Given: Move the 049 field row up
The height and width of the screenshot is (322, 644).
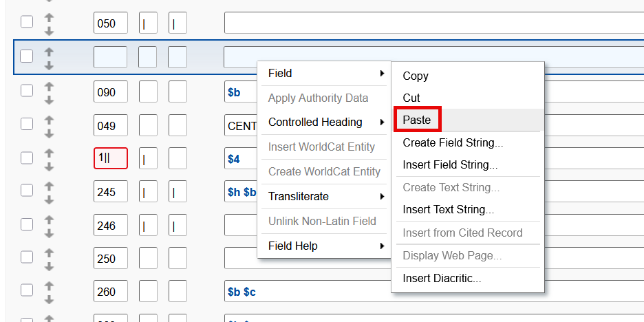Looking at the screenshot, I should [49, 118].
